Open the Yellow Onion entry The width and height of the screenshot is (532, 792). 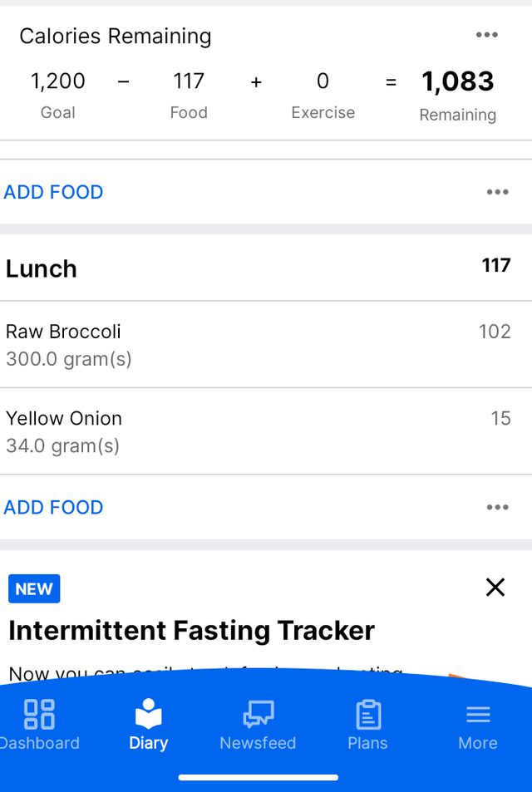pyautogui.click(x=266, y=431)
